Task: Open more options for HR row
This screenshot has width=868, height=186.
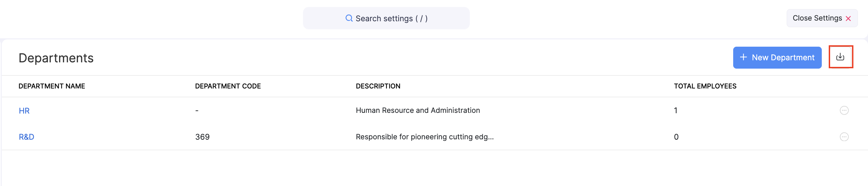Action: (x=844, y=110)
